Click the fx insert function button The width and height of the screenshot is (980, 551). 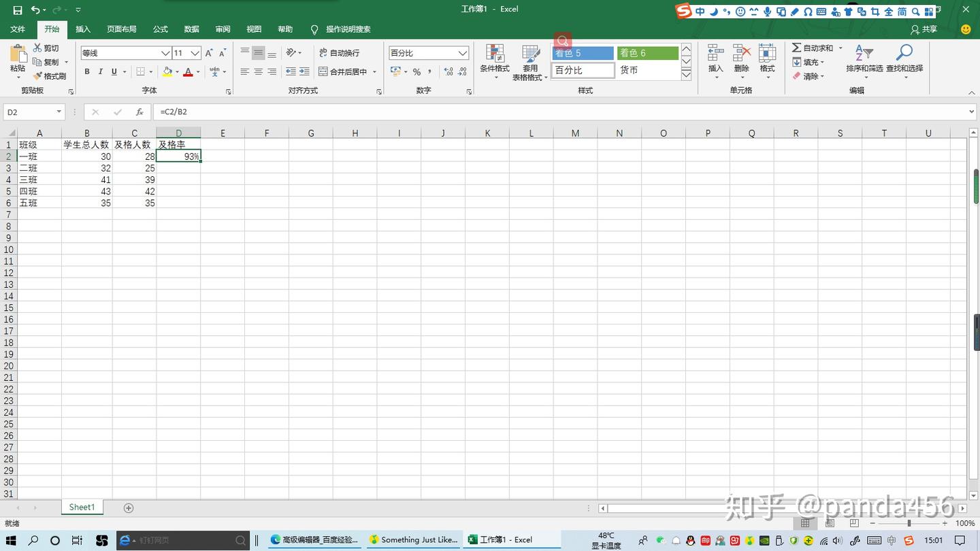pyautogui.click(x=140, y=112)
